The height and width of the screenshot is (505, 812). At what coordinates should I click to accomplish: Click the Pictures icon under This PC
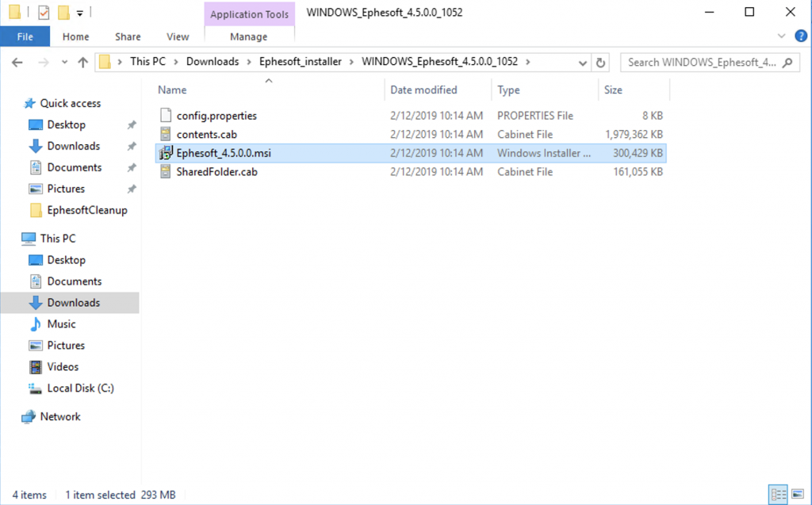35,346
